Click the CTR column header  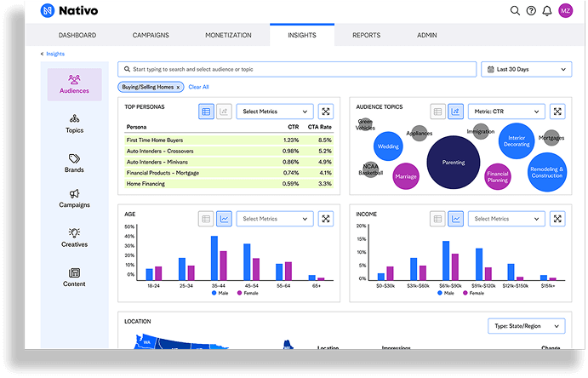(294, 127)
